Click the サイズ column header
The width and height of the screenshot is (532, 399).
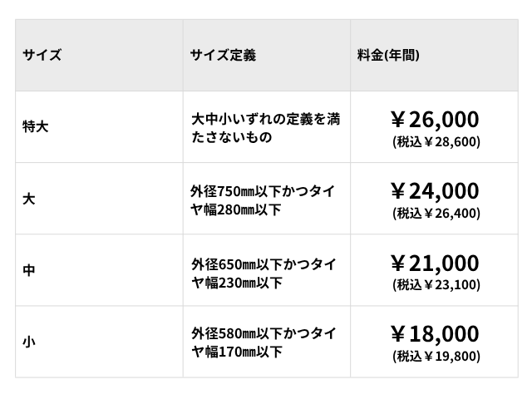click(42, 56)
